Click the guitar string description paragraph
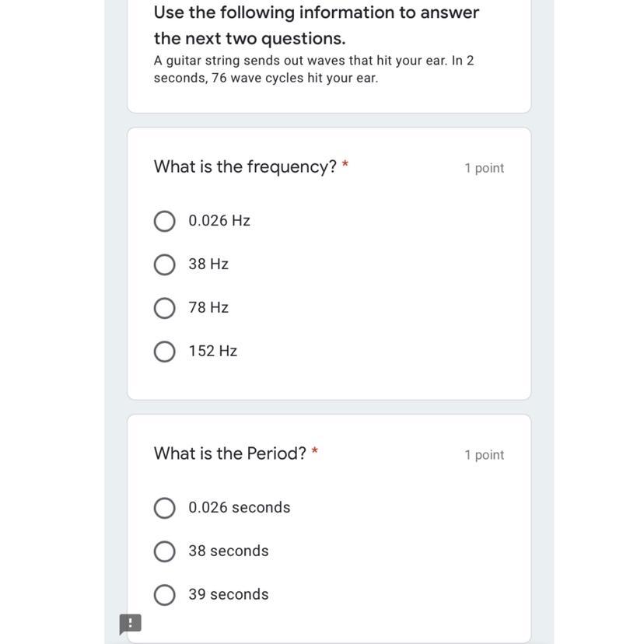Screen dimensions: 644x644 point(313,69)
